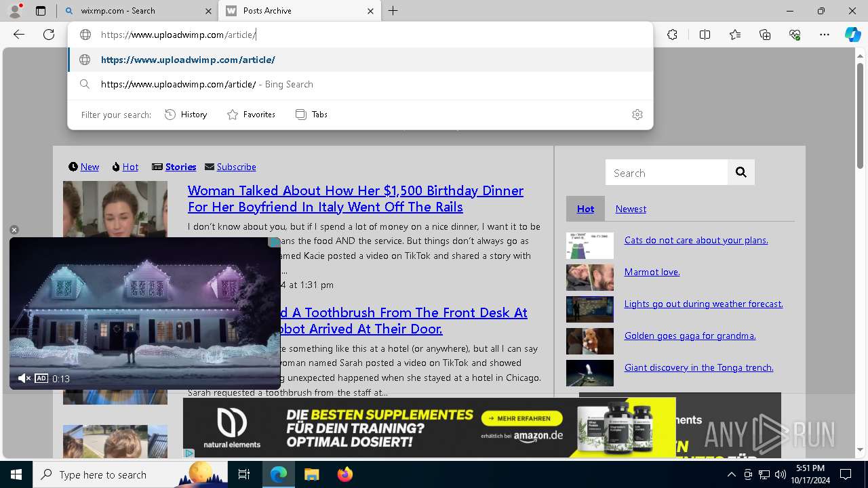Open network status tray icon
The height and width of the screenshot is (488, 868).
click(764, 474)
